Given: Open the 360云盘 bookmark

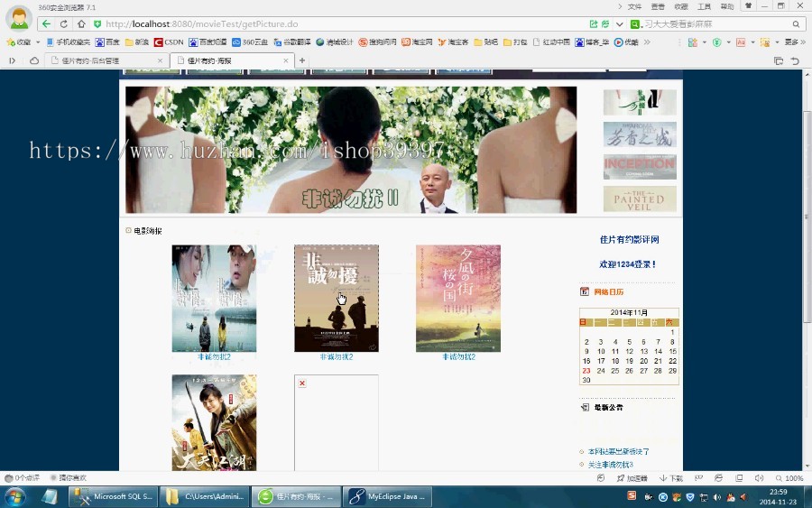Looking at the screenshot, I should (x=250, y=42).
